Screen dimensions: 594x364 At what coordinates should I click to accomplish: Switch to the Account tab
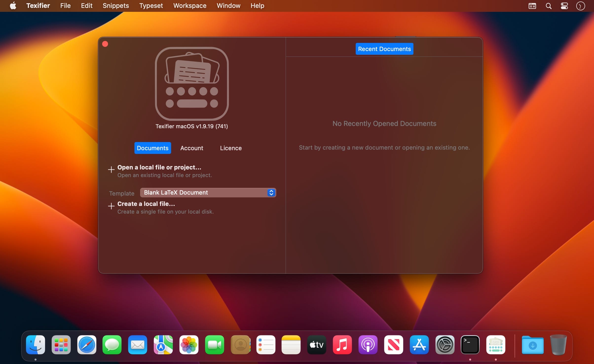[192, 148]
